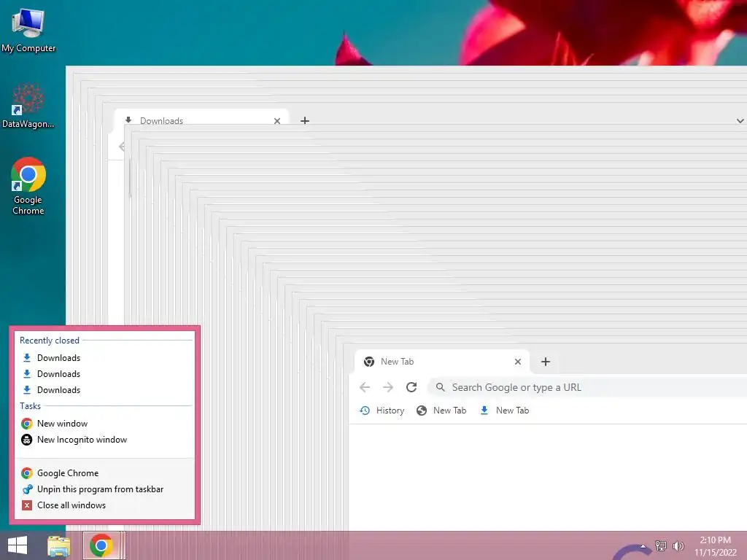Choose Close all windows

point(105,505)
